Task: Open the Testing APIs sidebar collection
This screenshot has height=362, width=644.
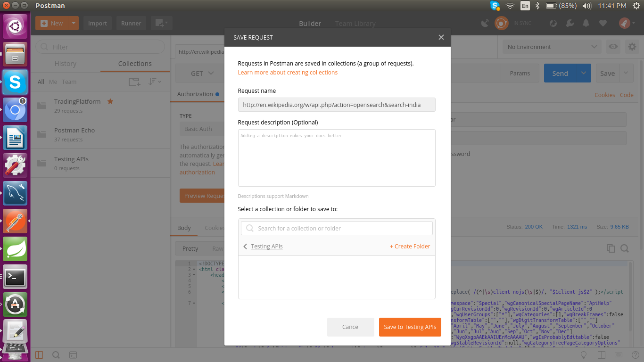Action: coord(100,163)
